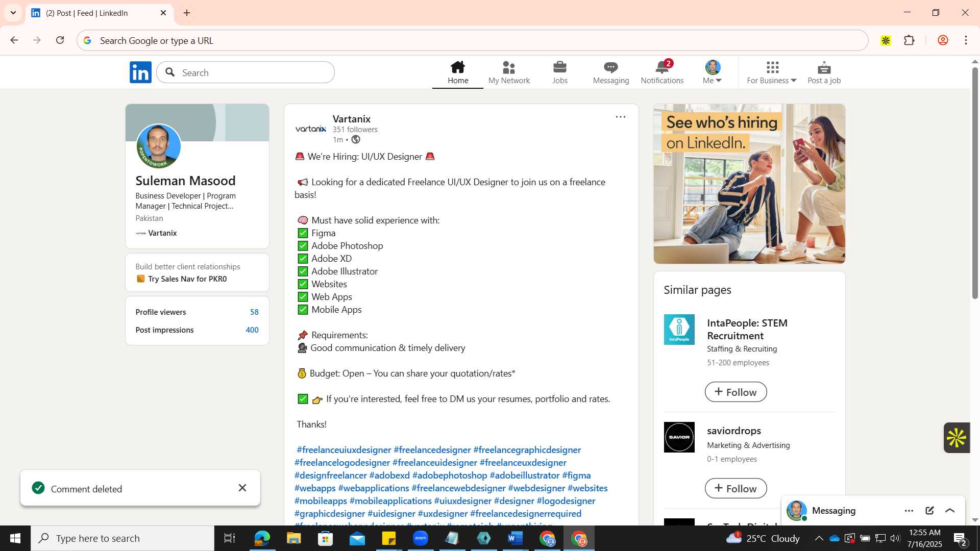This screenshot has height=551, width=980.
Task: Open the browser extensions puzzle icon
Action: point(909,40)
